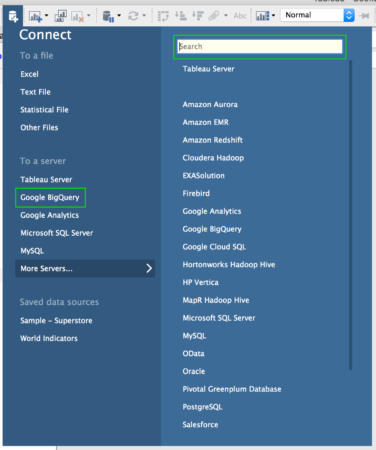The height and width of the screenshot is (450, 376).
Task: Choose Excel under To a file
Action: (29, 74)
